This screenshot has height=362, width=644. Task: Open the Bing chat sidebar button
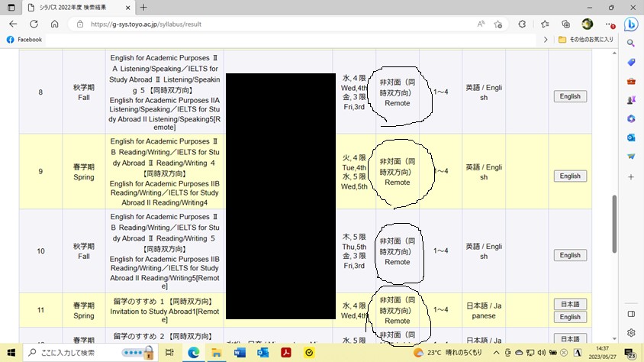pyautogui.click(x=631, y=24)
